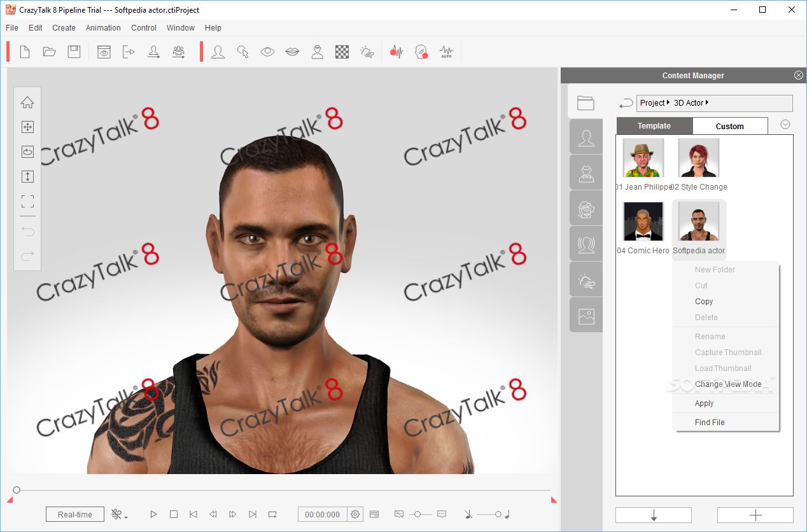Click the plus add-content button
Image resolution: width=807 pixels, height=532 pixels.
click(755, 515)
